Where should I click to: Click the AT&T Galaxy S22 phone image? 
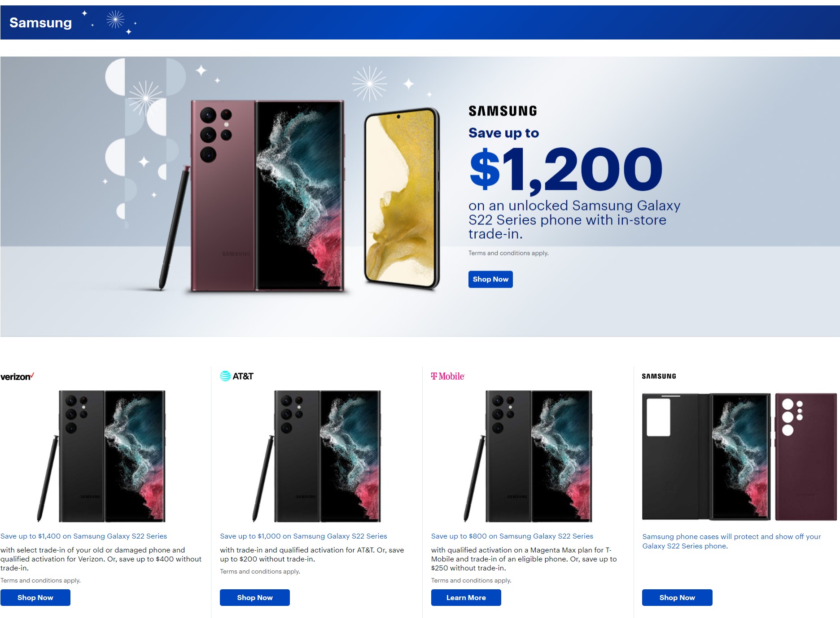coord(319,456)
